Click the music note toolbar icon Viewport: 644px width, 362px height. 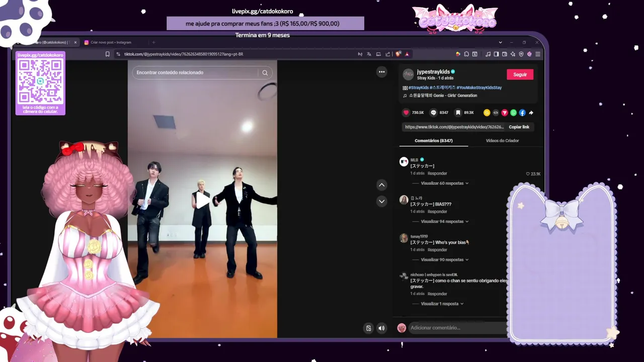488,54
